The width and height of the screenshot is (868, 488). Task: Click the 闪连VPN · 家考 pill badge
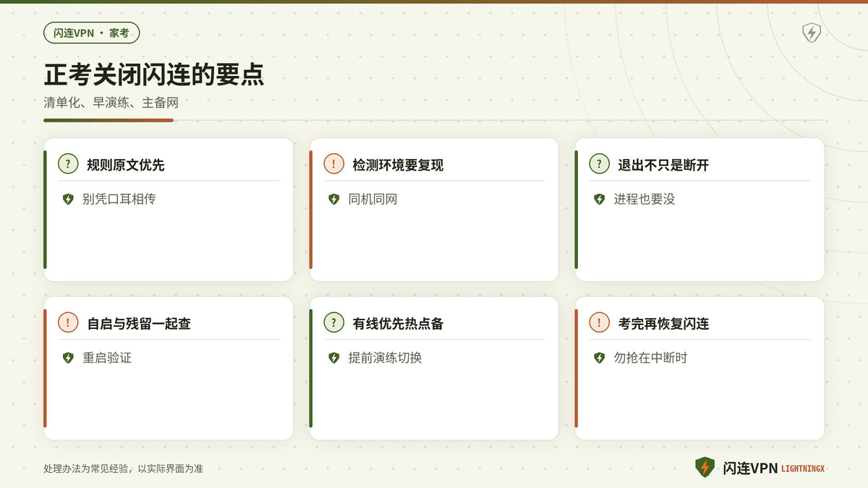(91, 33)
